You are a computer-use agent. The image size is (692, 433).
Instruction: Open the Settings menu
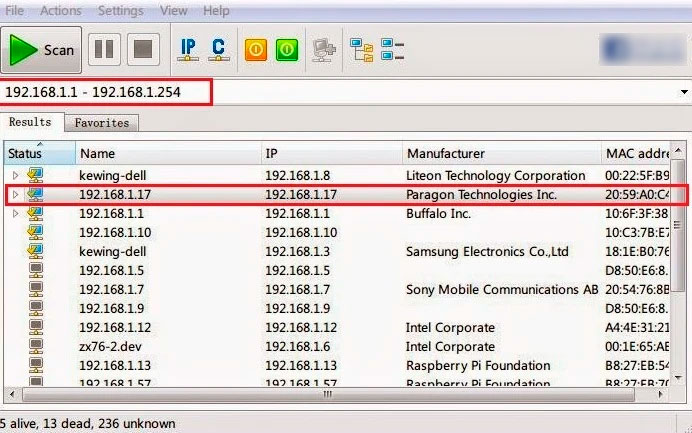(120, 10)
